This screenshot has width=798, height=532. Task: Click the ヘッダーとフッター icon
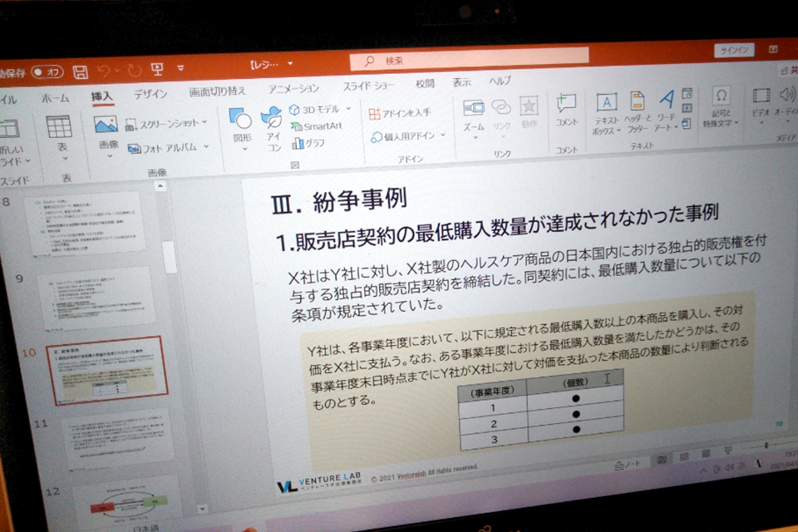(637, 101)
